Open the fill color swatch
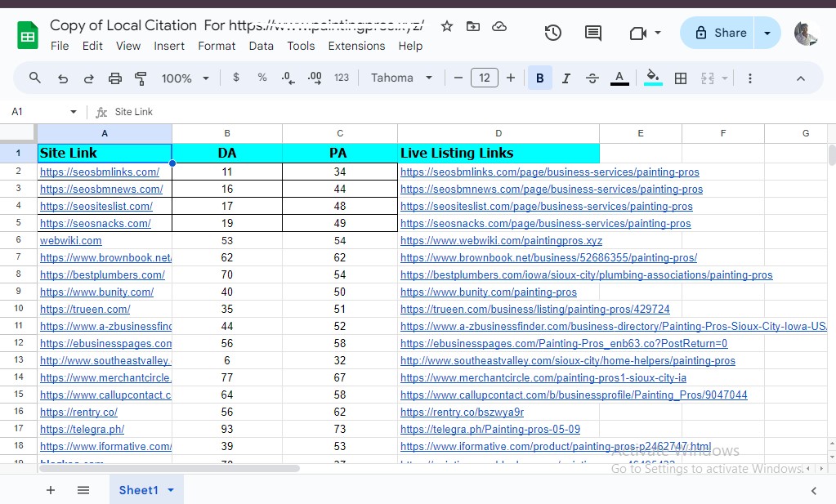The height and width of the screenshot is (504, 836). coord(653,78)
